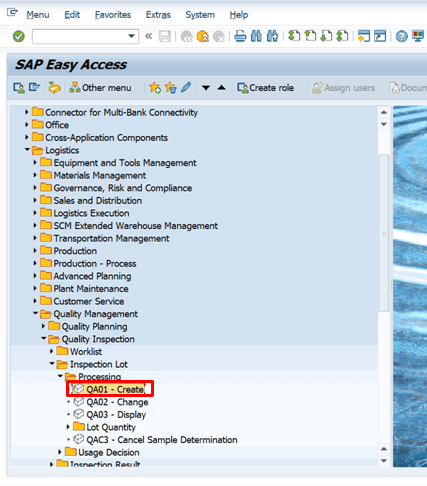Viewport: 427px width, 486px height.
Task: Select Advanced Planning tree row
Action: pos(92,276)
